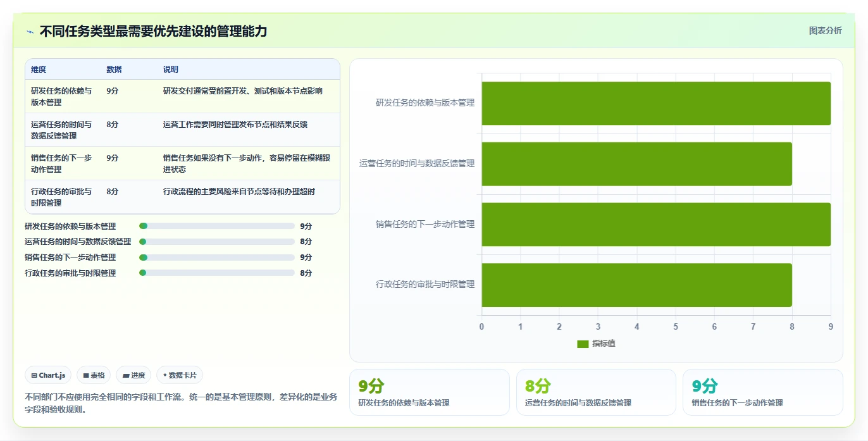Click the chart bar for 行政任务的审批与时限管理
868x441 pixels.
[x=637, y=285]
